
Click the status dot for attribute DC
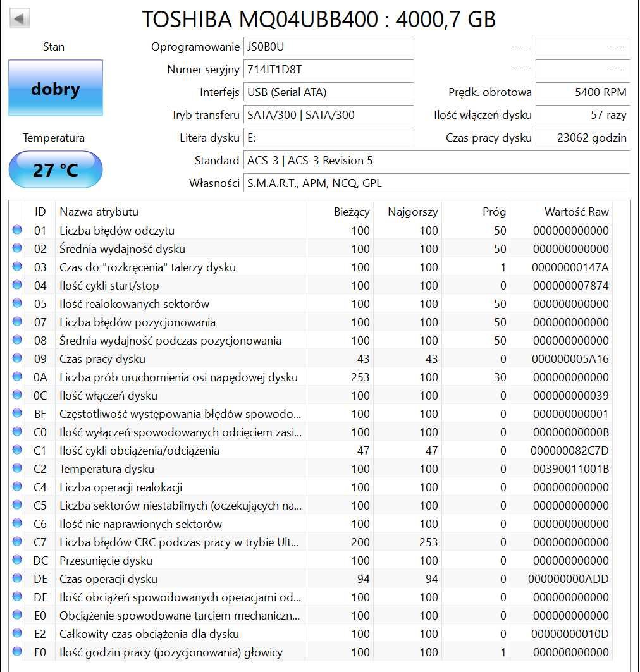[17, 559]
